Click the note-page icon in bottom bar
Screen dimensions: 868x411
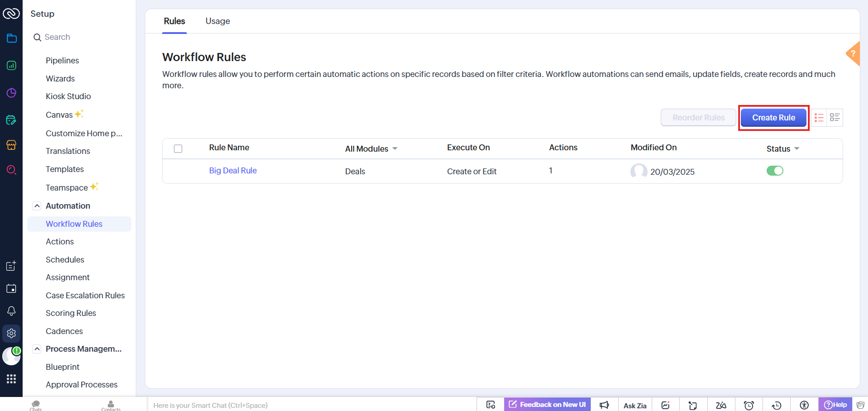click(x=693, y=405)
